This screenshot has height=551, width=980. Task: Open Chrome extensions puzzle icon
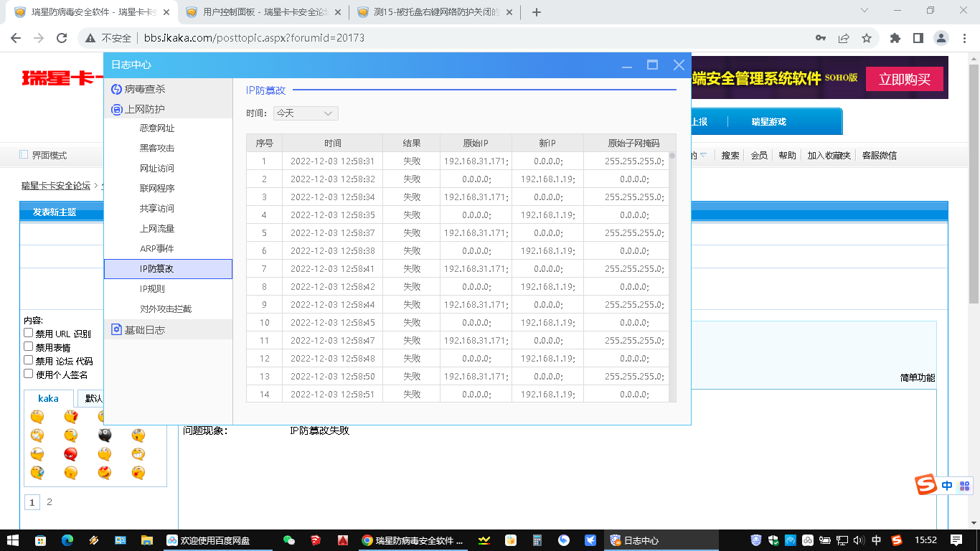tap(895, 38)
